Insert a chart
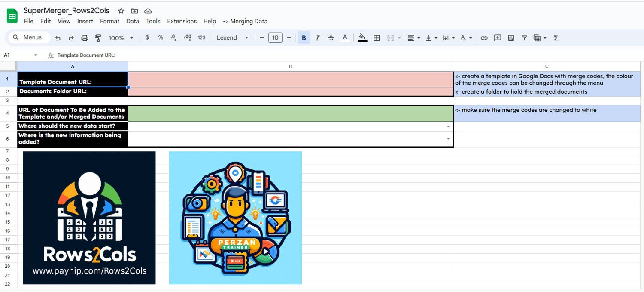The width and height of the screenshot is (644, 292). pos(511,38)
